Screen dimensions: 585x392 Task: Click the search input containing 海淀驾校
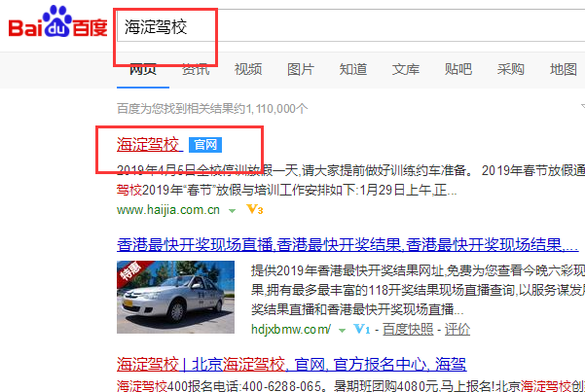[x=350, y=26]
